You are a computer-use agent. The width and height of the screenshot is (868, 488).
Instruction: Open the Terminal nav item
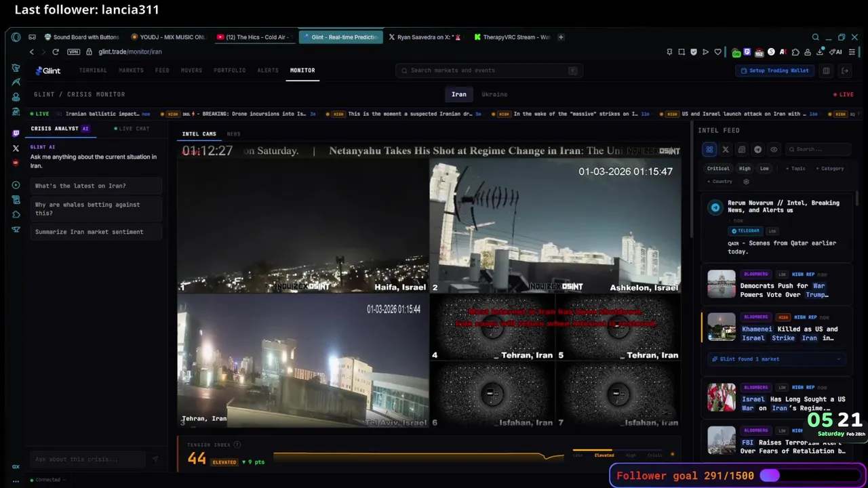coord(93,70)
